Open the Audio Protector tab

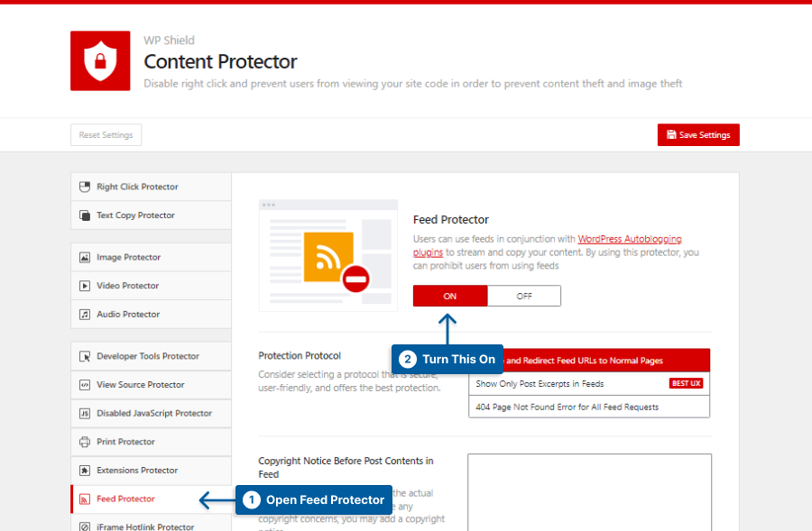152,314
